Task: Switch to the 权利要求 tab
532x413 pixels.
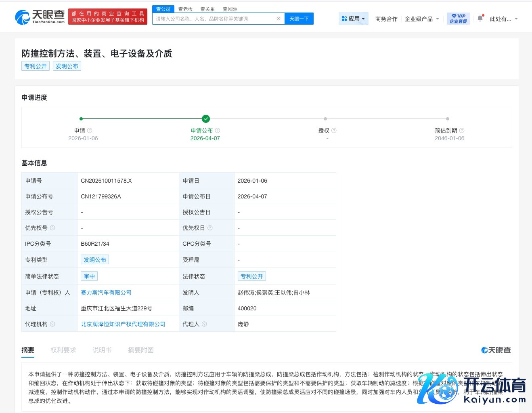Action: (63, 350)
